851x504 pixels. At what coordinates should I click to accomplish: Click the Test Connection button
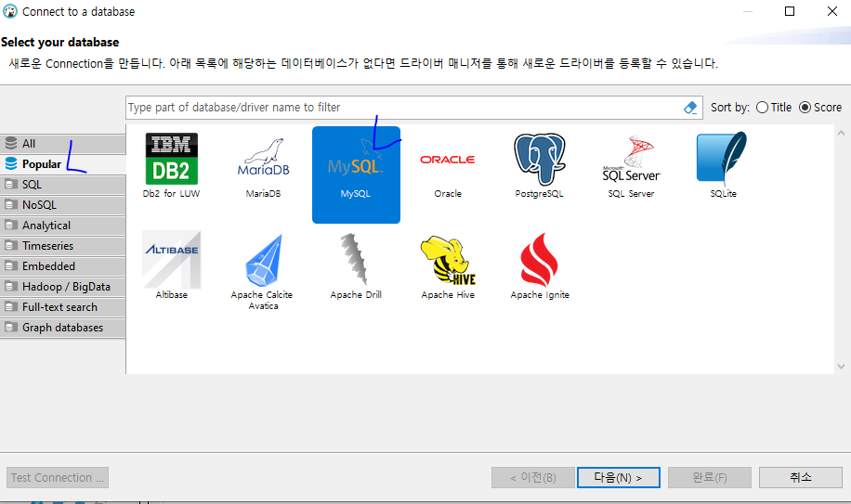[58, 477]
